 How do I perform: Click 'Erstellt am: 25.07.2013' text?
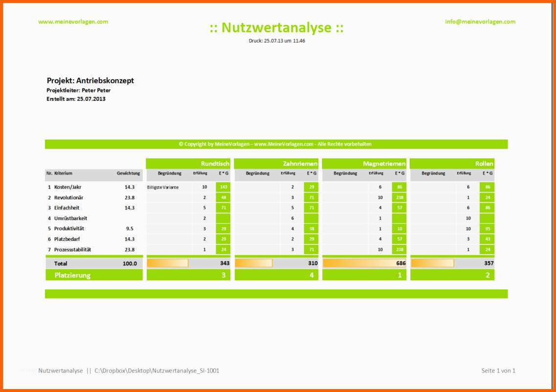tap(76, 99)
